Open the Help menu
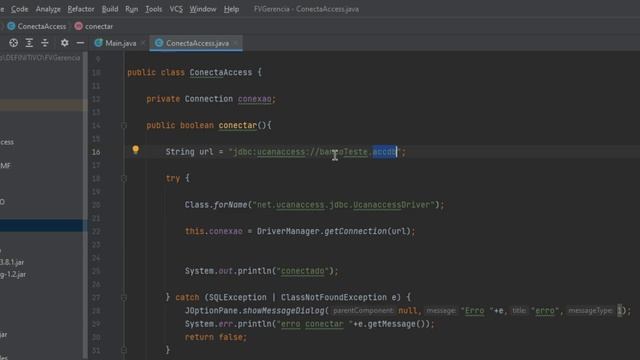Viewport: 640px width, 360px height. pyautogui.click(x=231, y=9)
